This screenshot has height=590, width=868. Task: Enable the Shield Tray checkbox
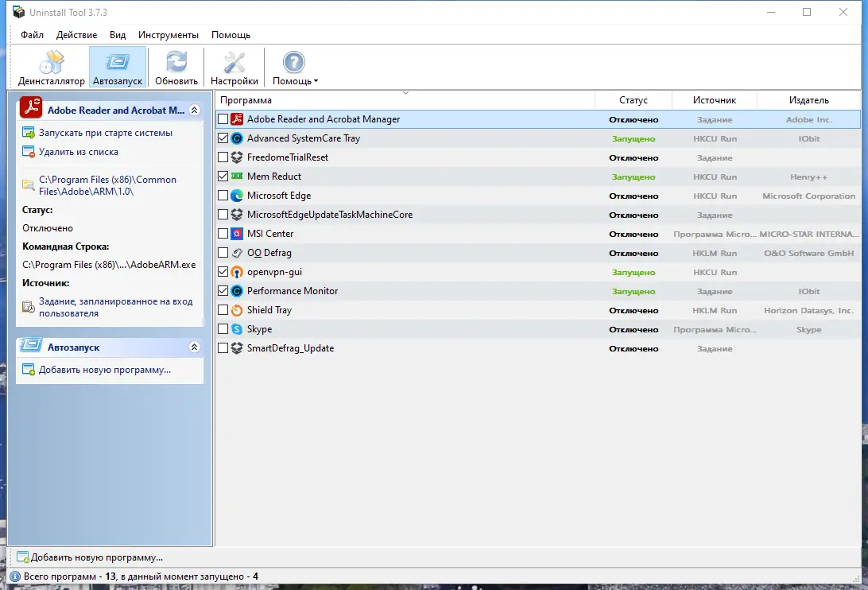click(223, 310)
